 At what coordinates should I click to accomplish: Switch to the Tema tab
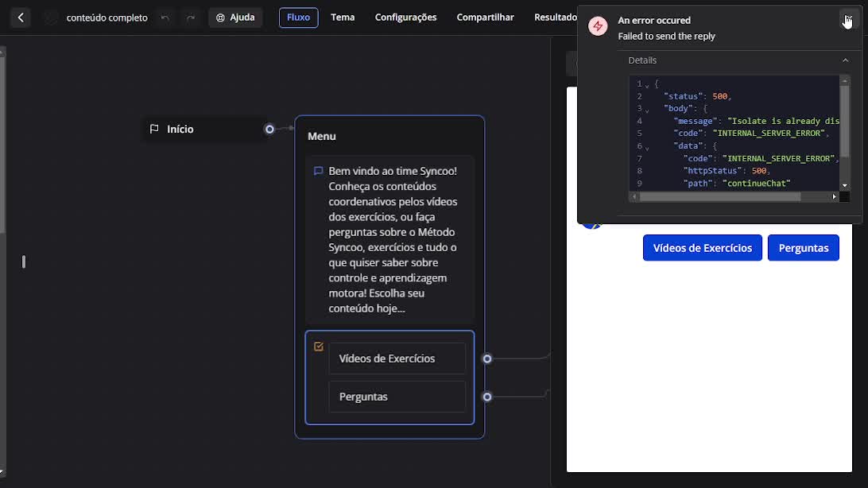pyautogui.click(x=343, y=17)
